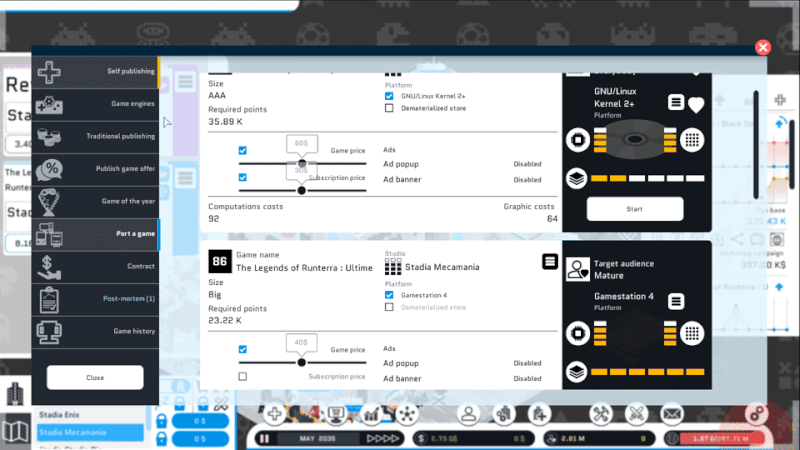
Task: Open the Game engines menu
Action: coord(95,104)
